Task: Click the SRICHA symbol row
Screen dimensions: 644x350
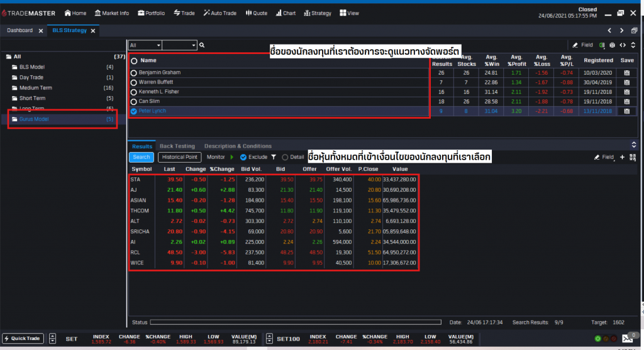Action: tap(274, 232)
